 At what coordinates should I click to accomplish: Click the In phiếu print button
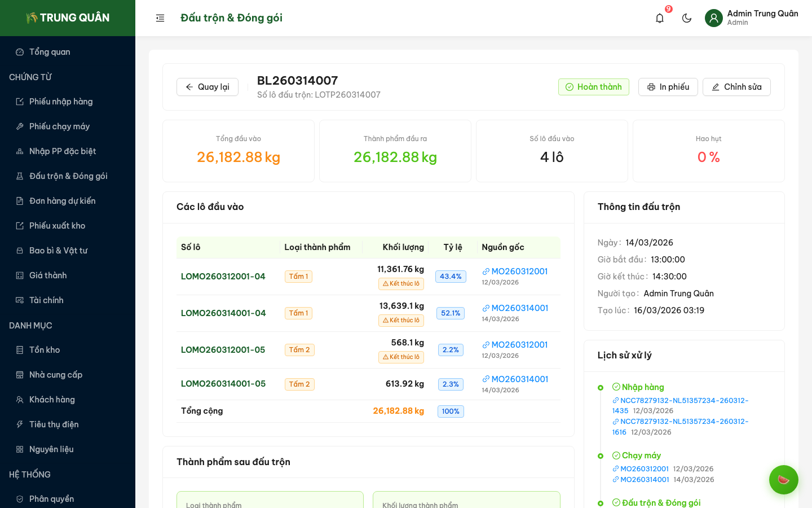click(x=668, y=87)
